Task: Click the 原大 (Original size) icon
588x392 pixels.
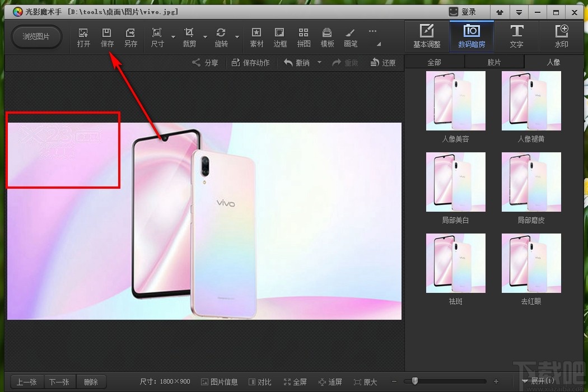Action: [365, 382]
